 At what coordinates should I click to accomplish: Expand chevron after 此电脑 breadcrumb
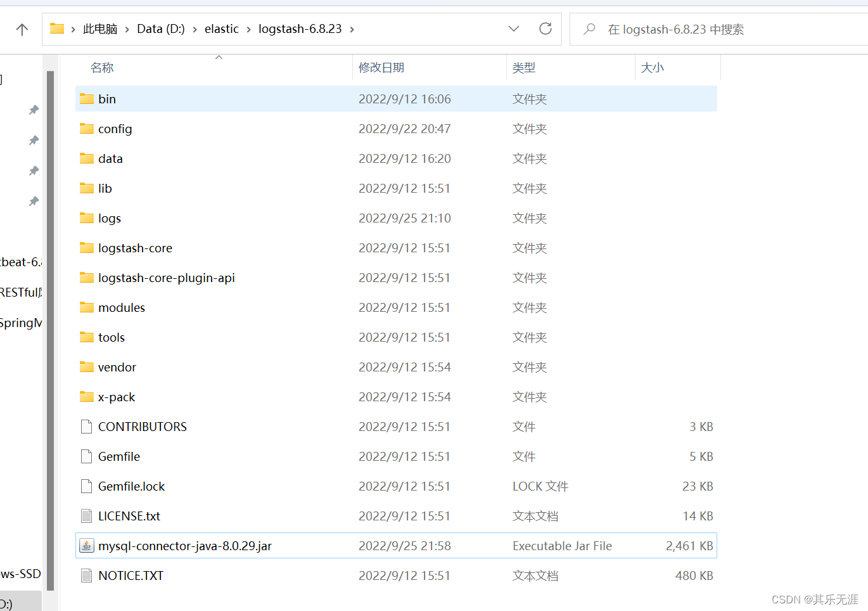[127, 29]
